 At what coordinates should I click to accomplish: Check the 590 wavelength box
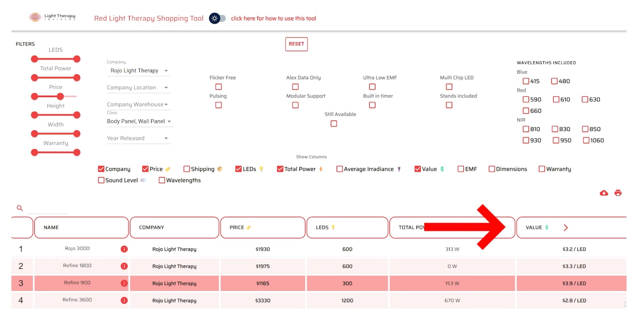coord(526,99)
